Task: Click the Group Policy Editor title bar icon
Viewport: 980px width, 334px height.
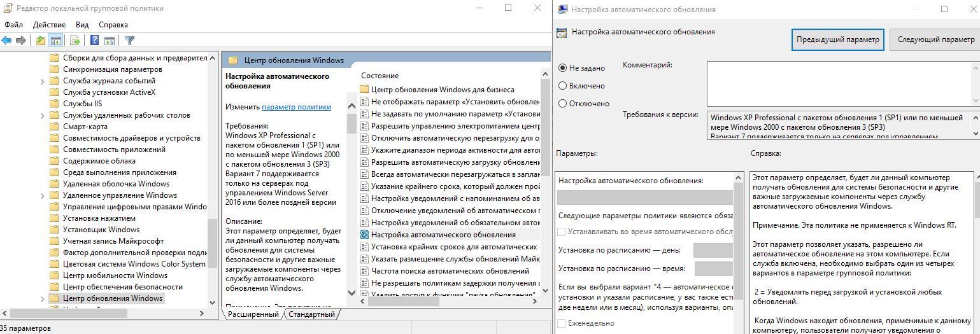Action: [6, 8]
